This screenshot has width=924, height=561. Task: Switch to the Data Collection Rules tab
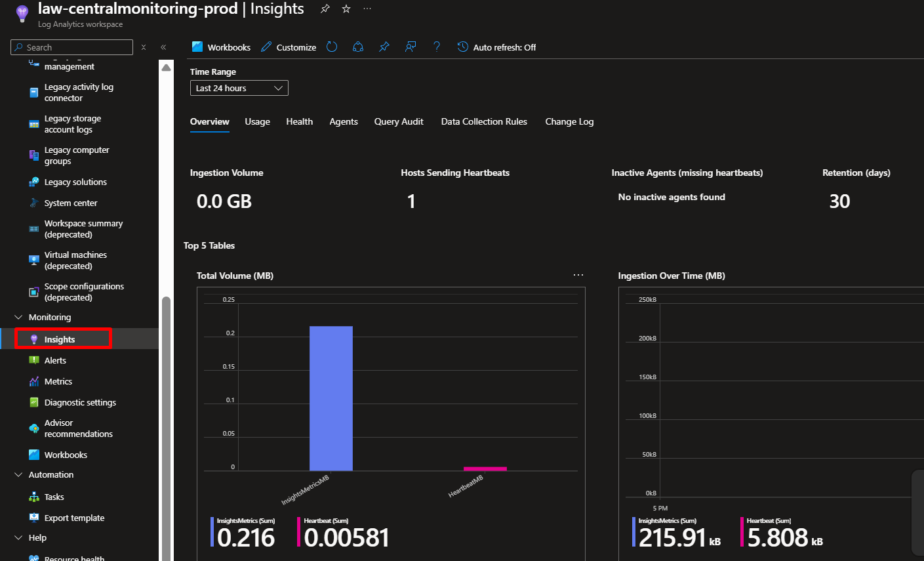tap(484, 122)
